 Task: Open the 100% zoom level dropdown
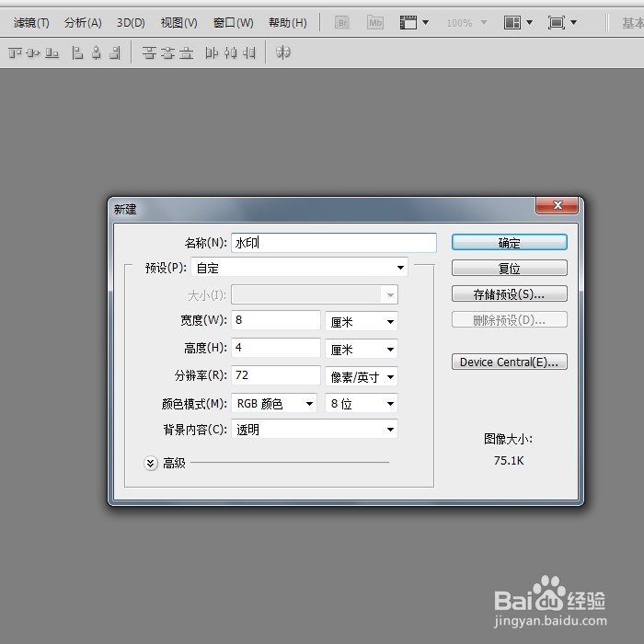coord(466,23)
